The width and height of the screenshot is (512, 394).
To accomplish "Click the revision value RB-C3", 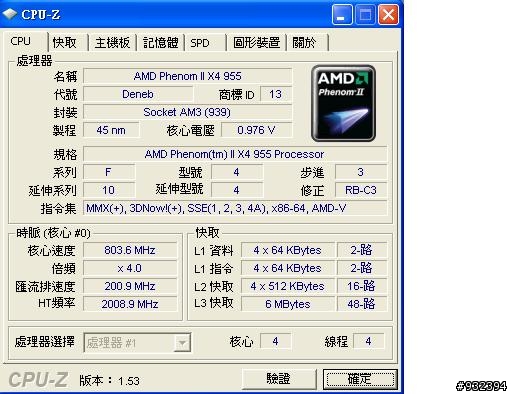I will (361, 190).
